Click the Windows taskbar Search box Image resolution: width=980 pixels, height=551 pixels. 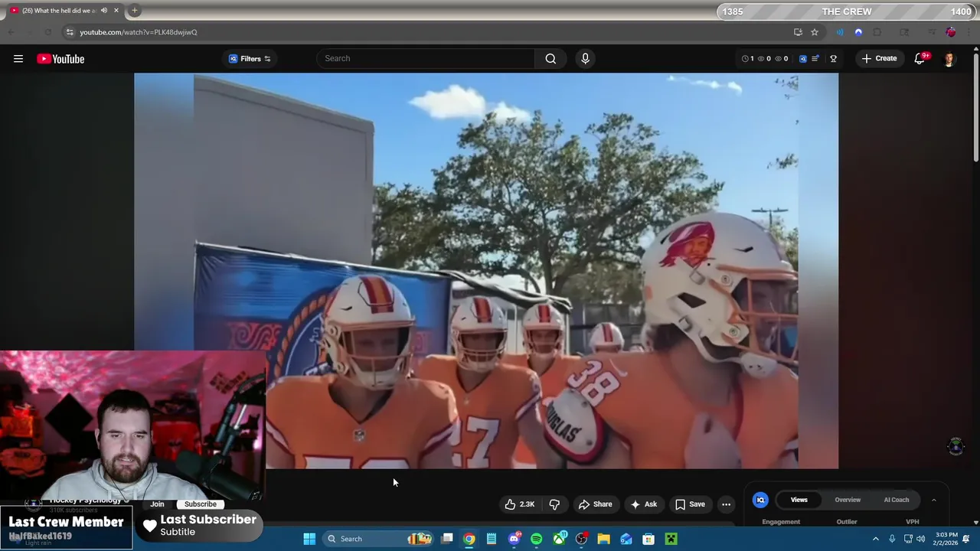pos(377,539)
